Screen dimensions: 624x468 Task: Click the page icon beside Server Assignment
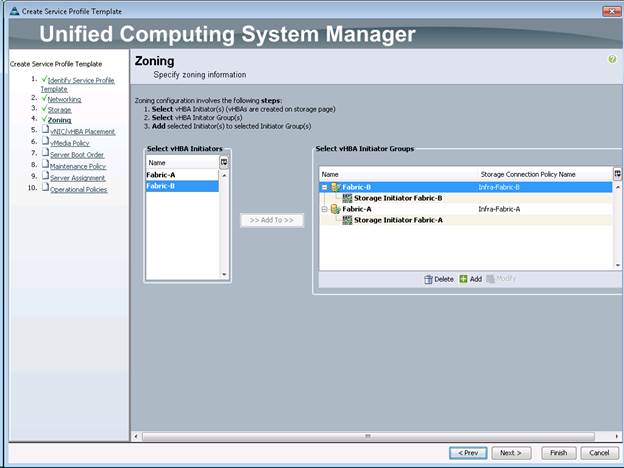pyautogui.click(x=46, y=176)
